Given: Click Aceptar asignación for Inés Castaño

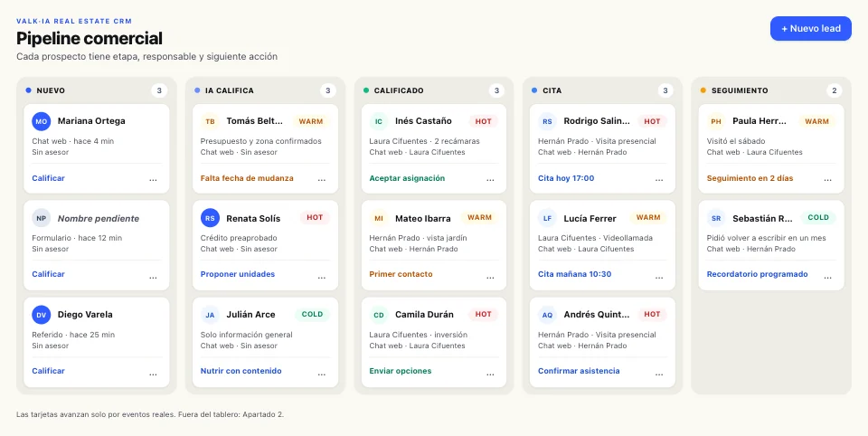Looking at the screenshot, I should click(x=407, y=178).
